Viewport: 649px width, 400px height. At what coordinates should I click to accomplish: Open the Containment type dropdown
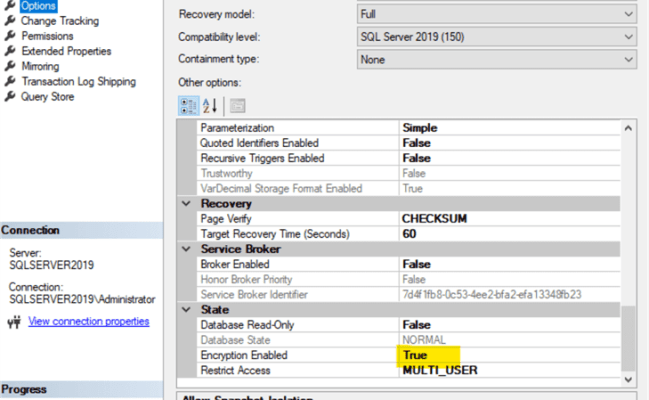pos(497,60)
